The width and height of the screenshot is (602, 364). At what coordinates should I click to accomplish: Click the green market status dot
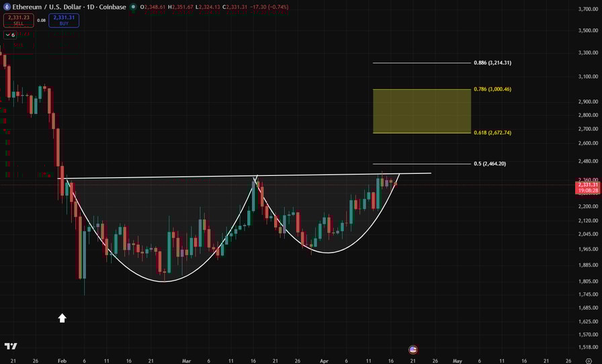click(133, 7)
